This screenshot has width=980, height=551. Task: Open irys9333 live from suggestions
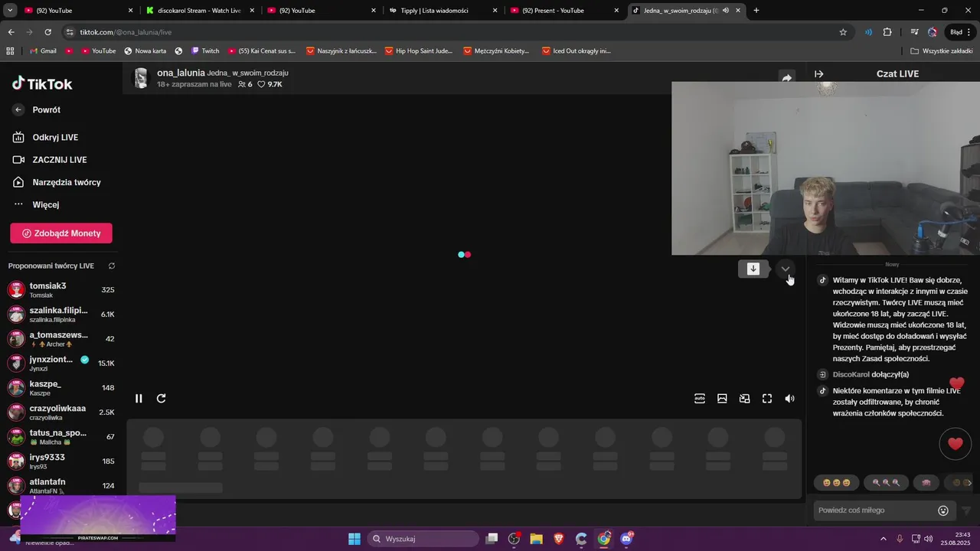point(61,461)
